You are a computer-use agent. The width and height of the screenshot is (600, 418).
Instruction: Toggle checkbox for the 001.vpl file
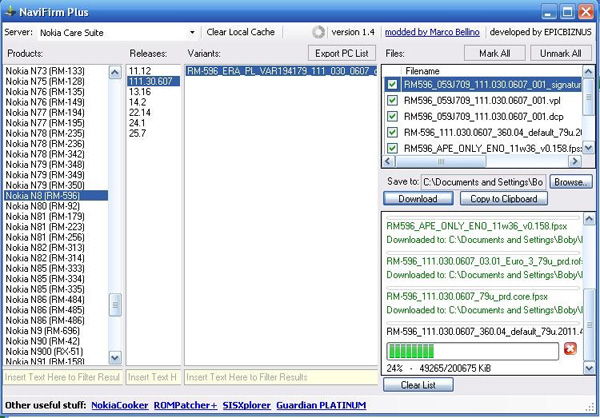pyautogui.click(x=392, y=101)
